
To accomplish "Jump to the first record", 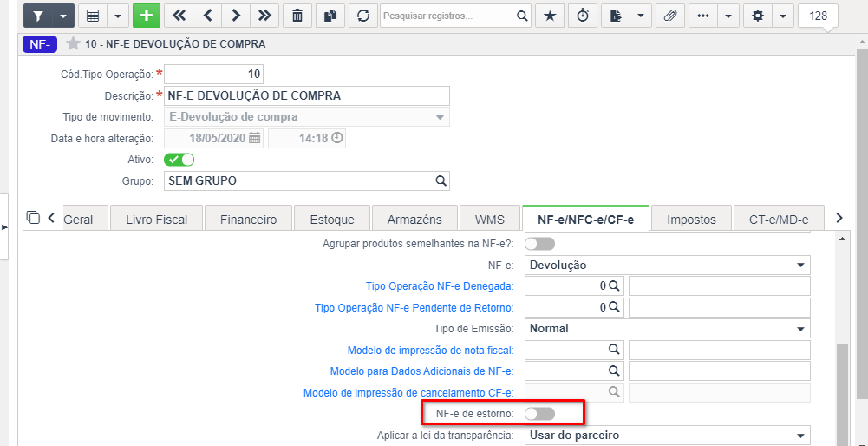I will click(179, 16).
